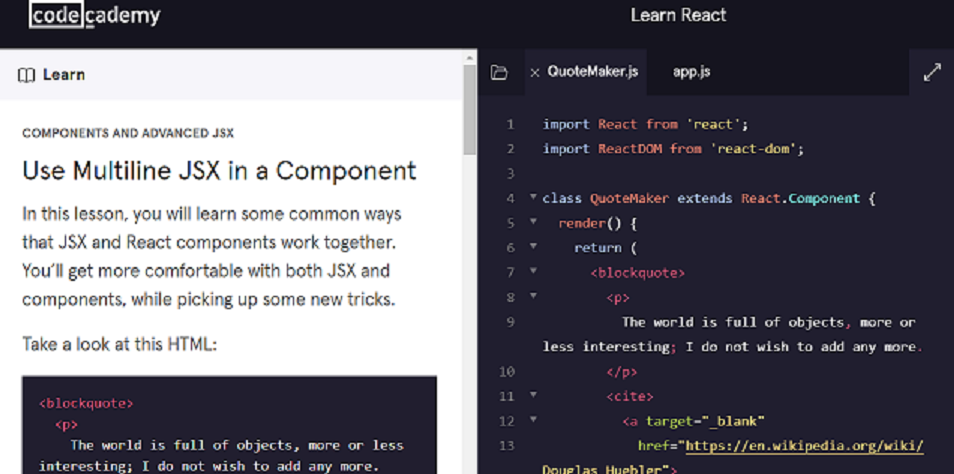Click 'The world is full of objects' on line 9

733,322
